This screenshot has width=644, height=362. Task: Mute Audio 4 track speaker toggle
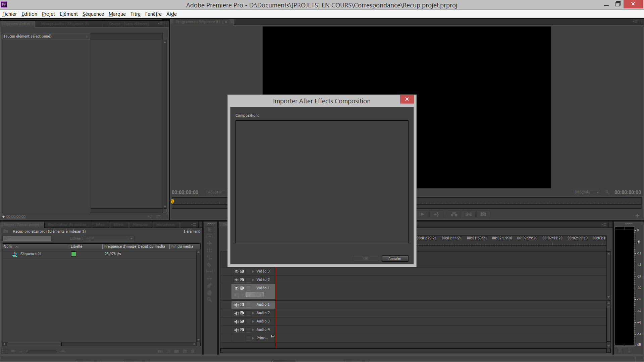click(x=236, y=330)
